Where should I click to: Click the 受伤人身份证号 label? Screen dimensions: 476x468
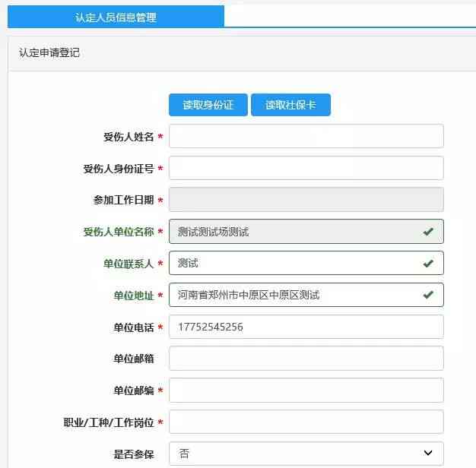pos(119,169)
